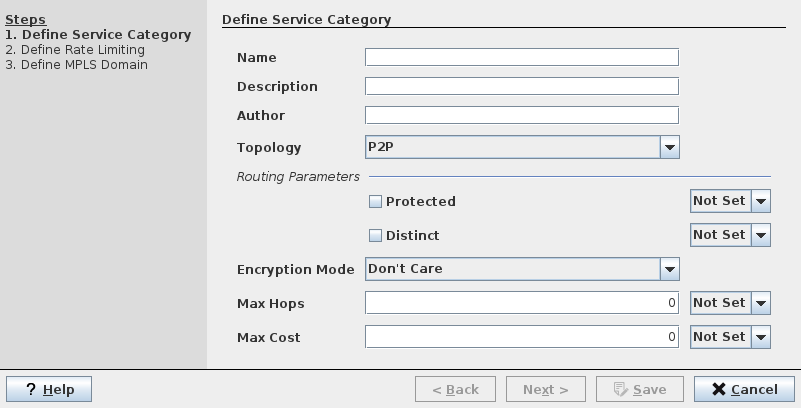Click the question mark Help icon

31,389
